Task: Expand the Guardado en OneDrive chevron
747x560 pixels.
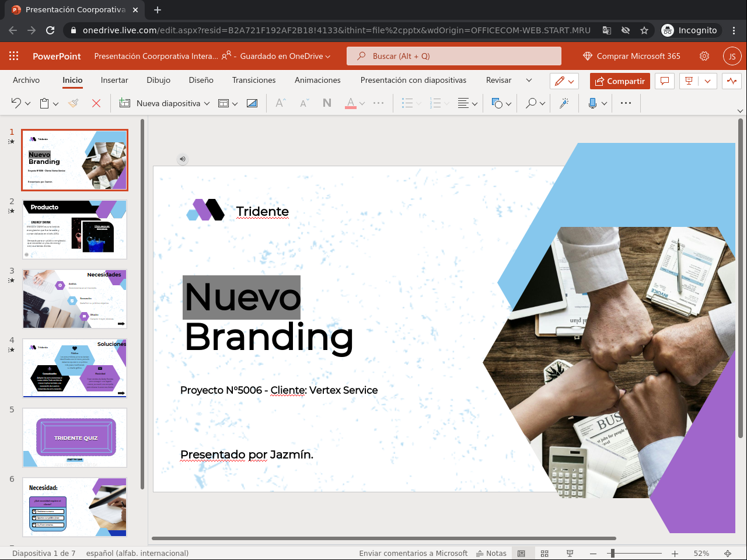Action: pyautogui.click(x=328, y=57)
